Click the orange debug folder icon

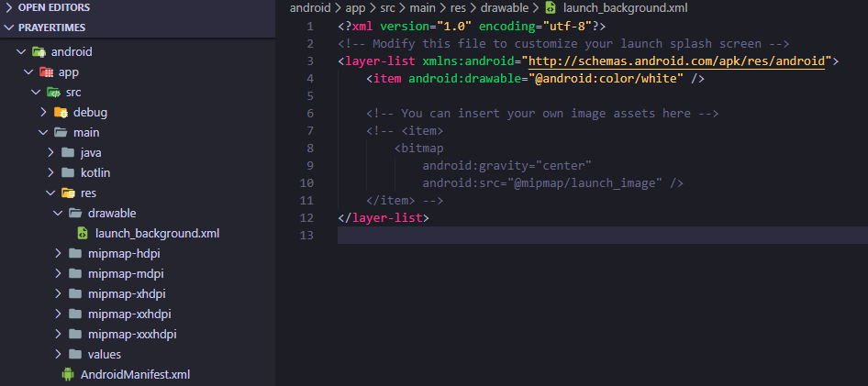[x=61, y=113]
